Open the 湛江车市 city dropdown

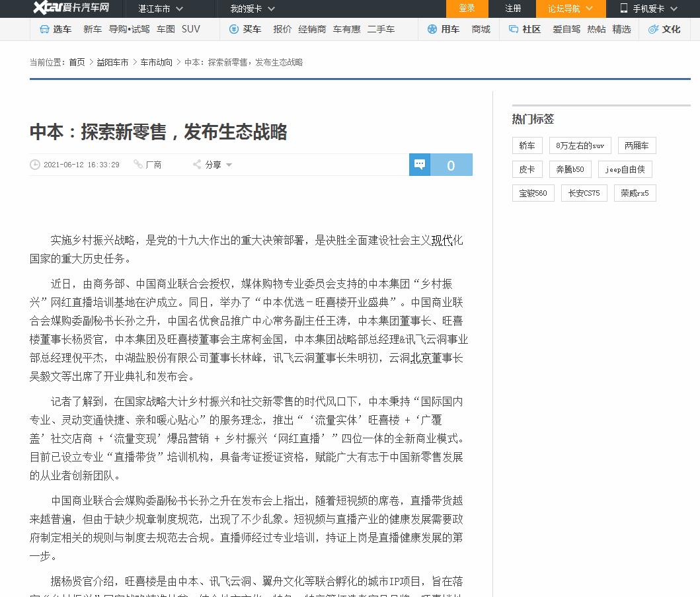point(161,9)
